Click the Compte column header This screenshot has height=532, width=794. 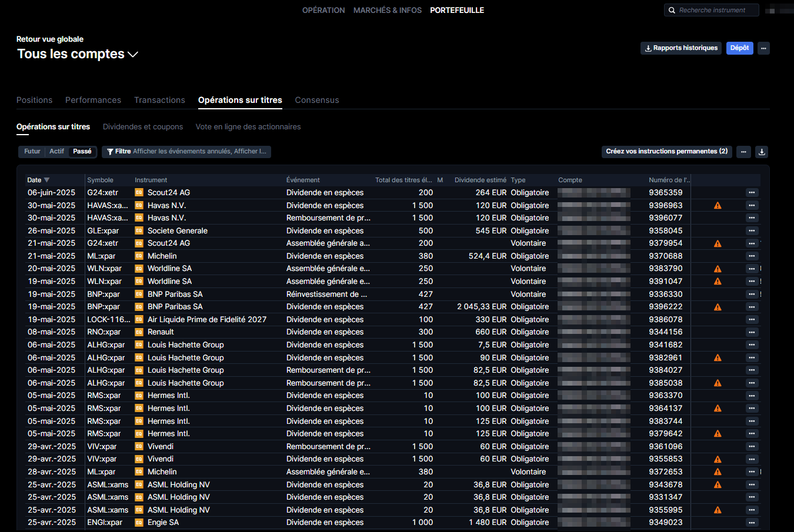tap(570, 180)
